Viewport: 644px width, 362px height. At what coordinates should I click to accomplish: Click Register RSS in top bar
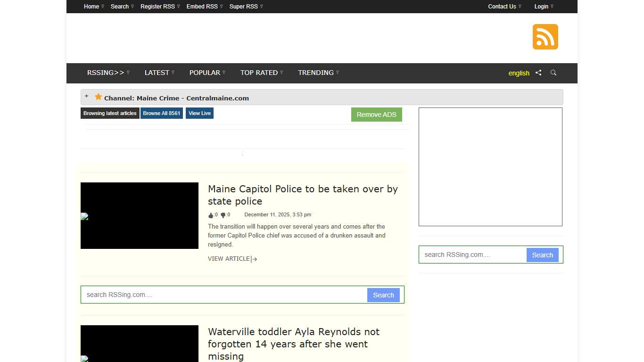pos(159,7)
